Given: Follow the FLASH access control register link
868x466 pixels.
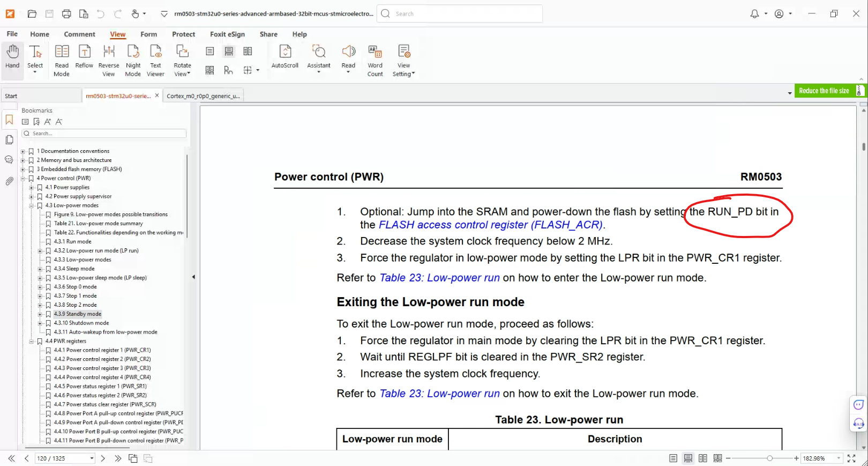Looking at the screenshot, I should tap(491, 225).
